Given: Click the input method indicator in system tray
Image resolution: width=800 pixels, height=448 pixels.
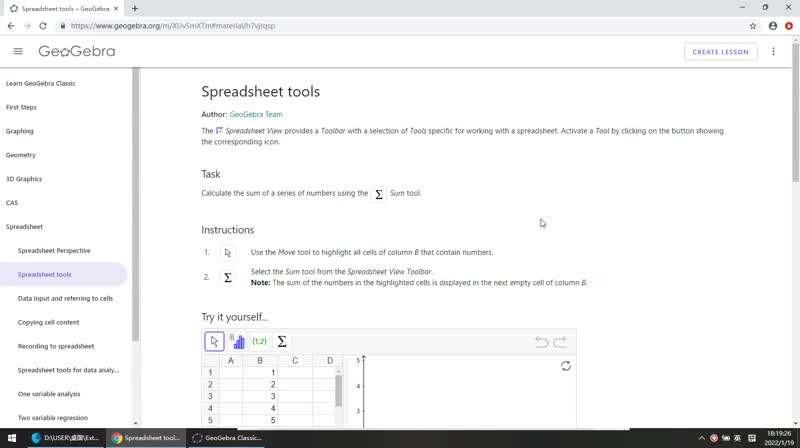Looking at the screenshot, I should [737, 438].
